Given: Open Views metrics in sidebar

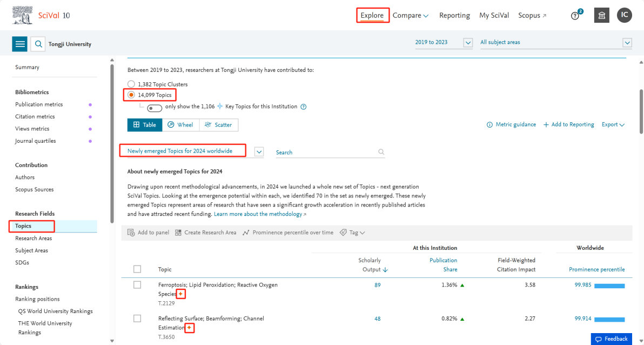Looking at the screenshot, I should pyautogui.click(x=32, y=129).
